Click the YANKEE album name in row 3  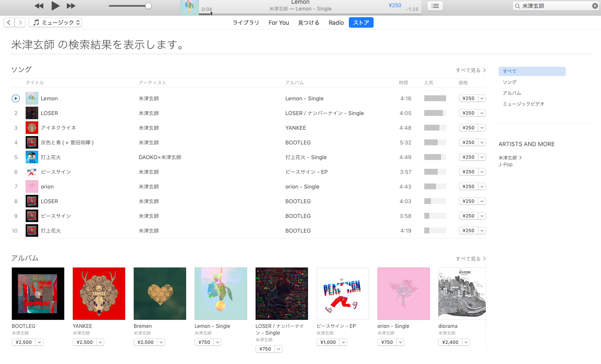tap(296, 128)
